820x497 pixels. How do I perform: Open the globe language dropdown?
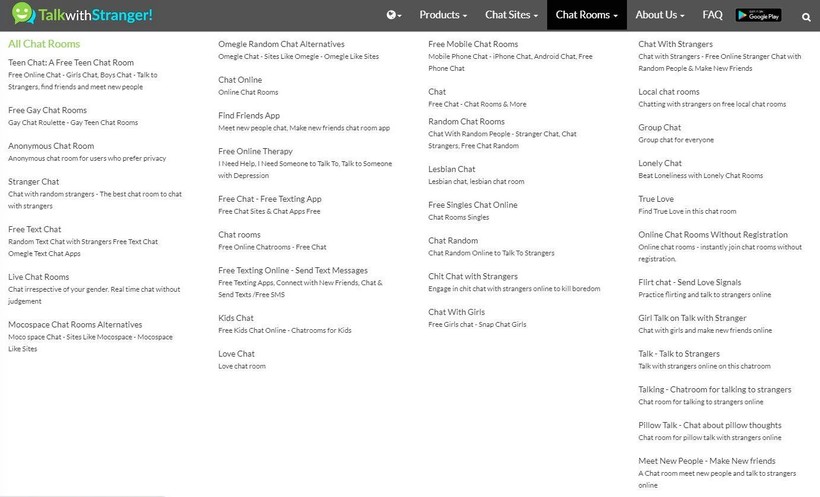pos(394,15)
